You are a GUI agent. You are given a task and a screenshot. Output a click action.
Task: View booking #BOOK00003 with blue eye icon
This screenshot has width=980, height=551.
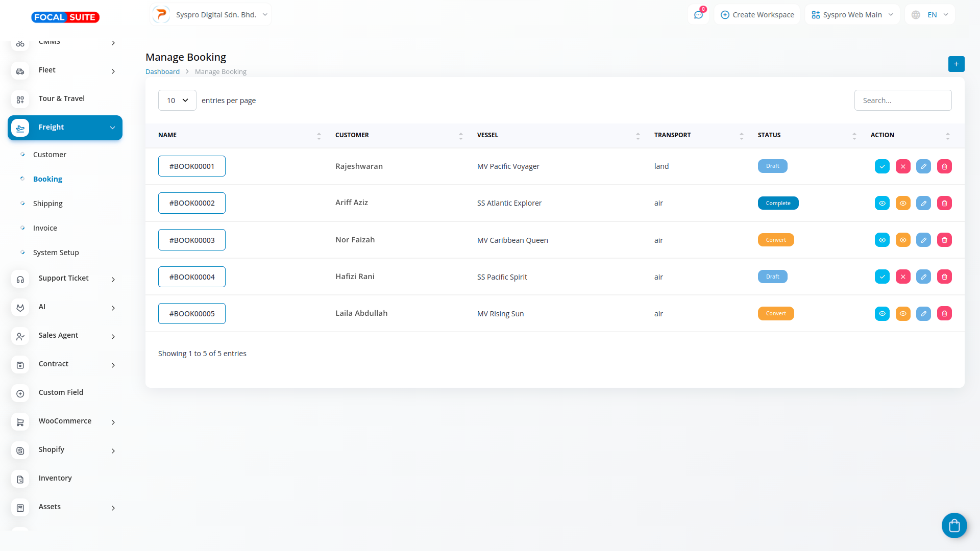[882, 240]
